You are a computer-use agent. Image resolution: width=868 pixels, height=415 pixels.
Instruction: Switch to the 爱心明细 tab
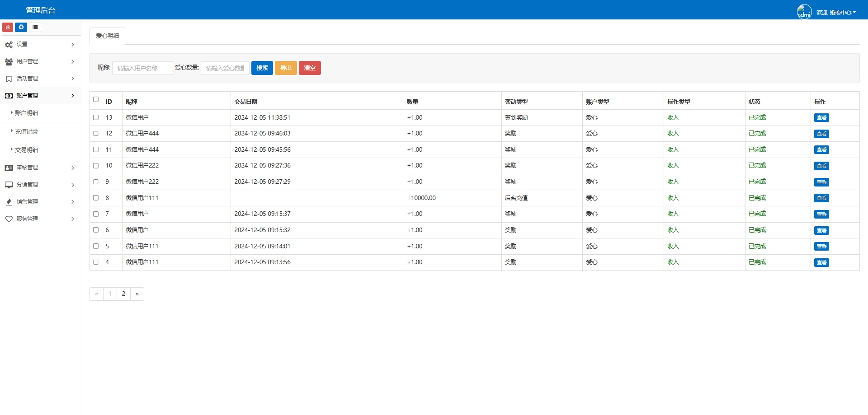click(107, 36)
